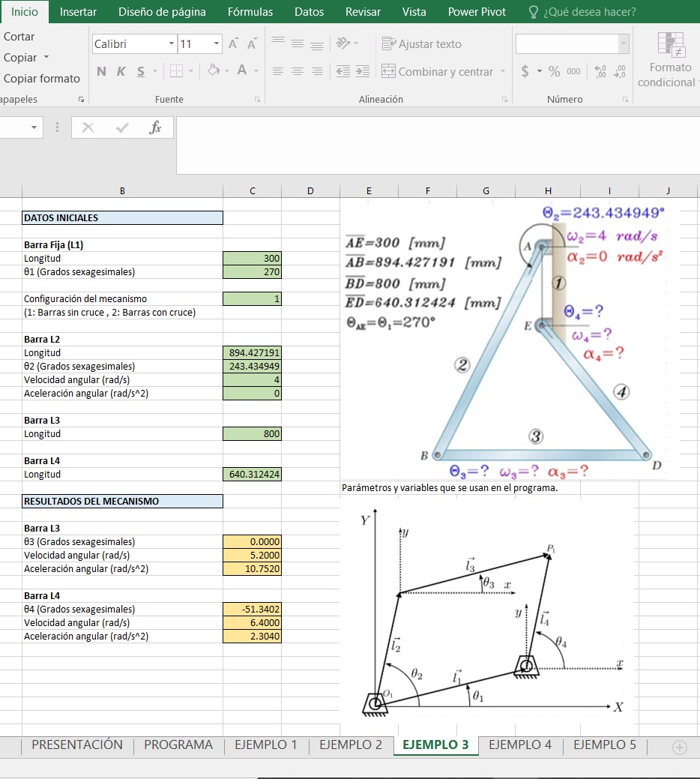This screenshot has width=700, height=779.
Task: Decrease decimal places
Action: point(620,71)
